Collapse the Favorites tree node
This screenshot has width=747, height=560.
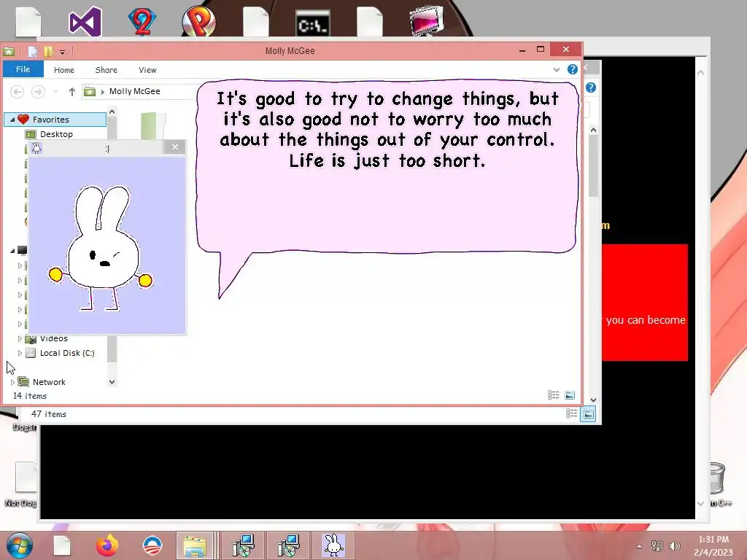[x=12, y=120]
